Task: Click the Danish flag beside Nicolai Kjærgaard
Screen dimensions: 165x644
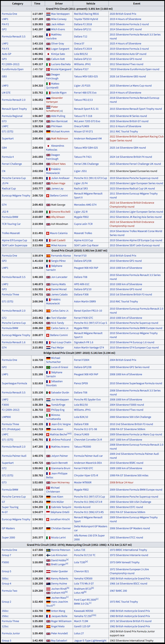Action: click(48, 69)
